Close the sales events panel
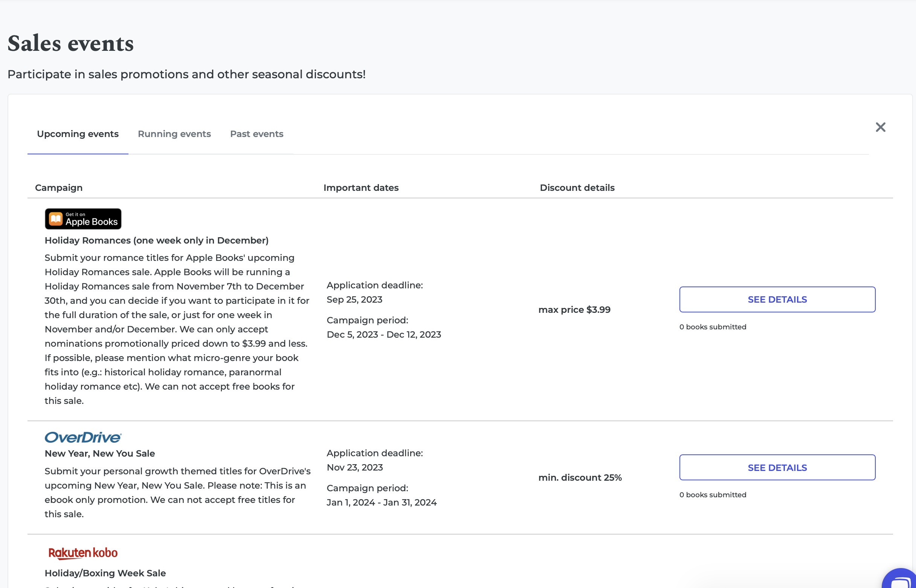This screenshot has width=916, height=588. click(880, 127)
